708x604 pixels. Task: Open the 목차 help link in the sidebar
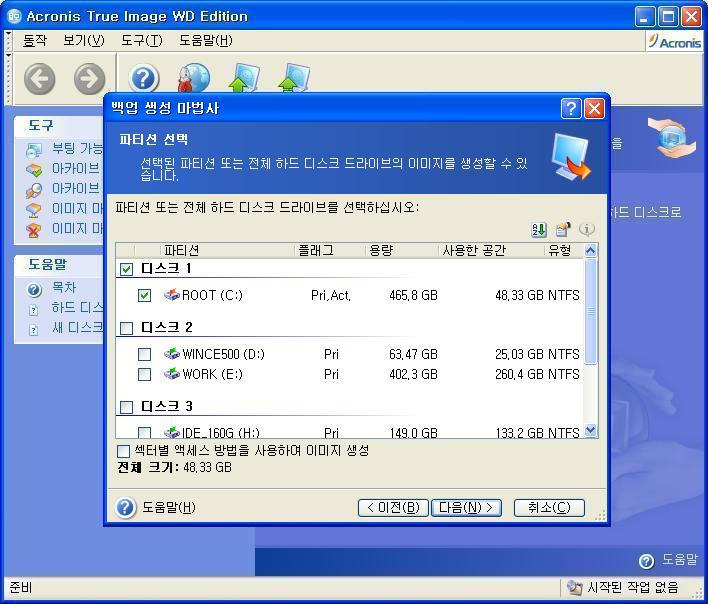pyautogui.click(x=64, y=287)
